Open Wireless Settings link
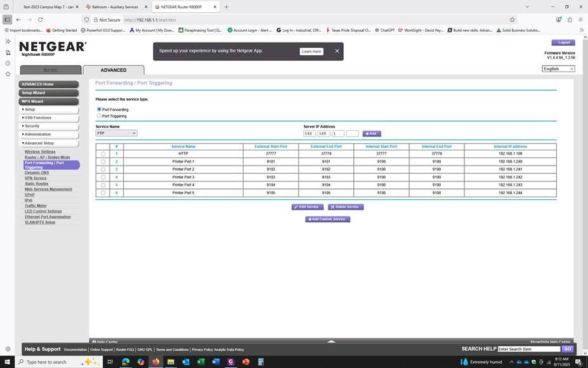Image resolution: width=588 pixels, height=368 pixels. [x=40, y=152]
